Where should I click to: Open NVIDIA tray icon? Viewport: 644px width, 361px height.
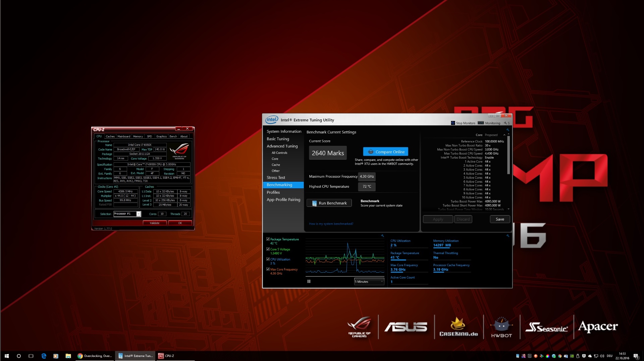[x=572, y=356]
